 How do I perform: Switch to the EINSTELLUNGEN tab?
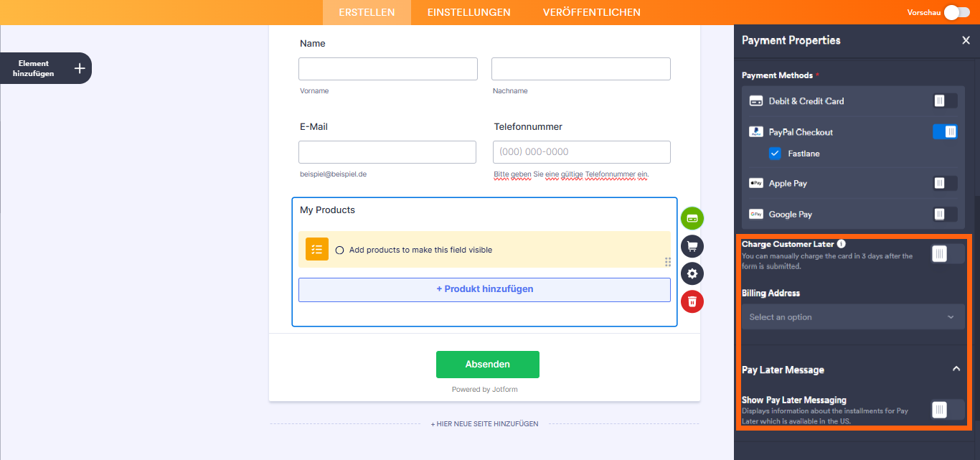pyautogui.click(x=468, y=12)
